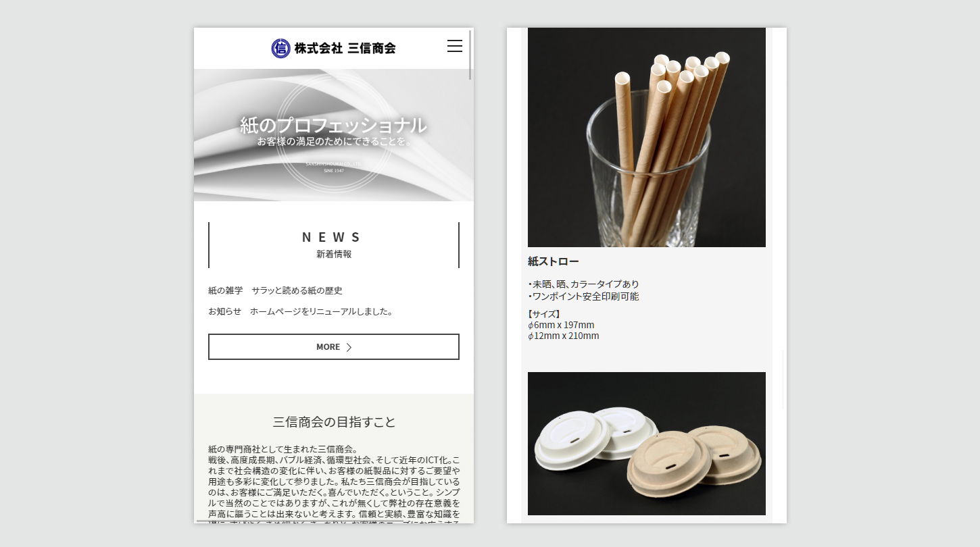Open news item 紙の雑学 サラッと読める紙の歴史

pyautogui.click(x=275, y=290)
